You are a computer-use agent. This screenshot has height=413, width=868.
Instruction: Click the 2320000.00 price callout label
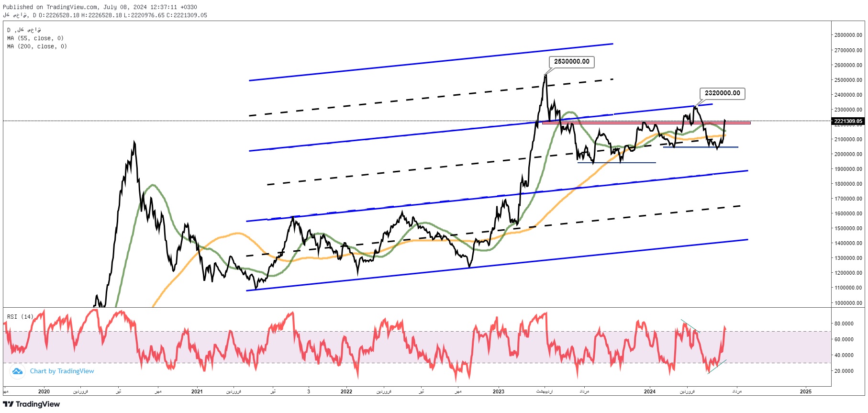click(722, 93)
